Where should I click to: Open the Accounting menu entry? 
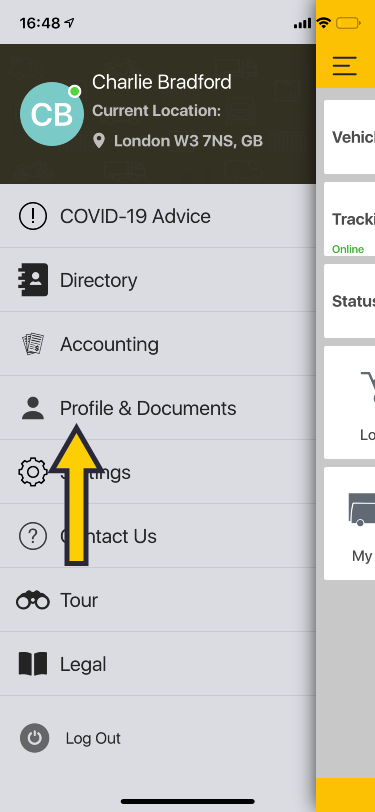click(158, 344)
